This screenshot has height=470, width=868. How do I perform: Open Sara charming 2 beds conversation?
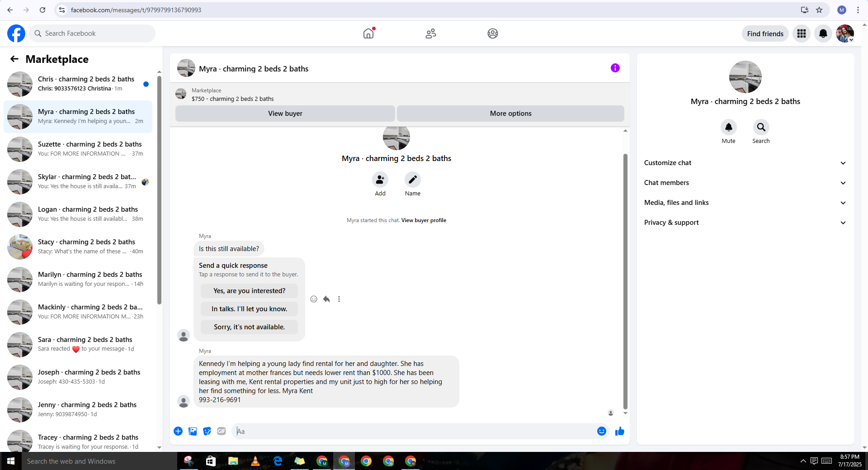point(78,344)
